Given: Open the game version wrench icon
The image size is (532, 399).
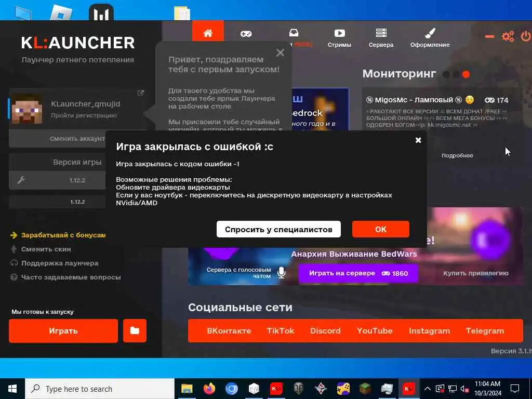Looking at the screenshot, I should 21,180.
